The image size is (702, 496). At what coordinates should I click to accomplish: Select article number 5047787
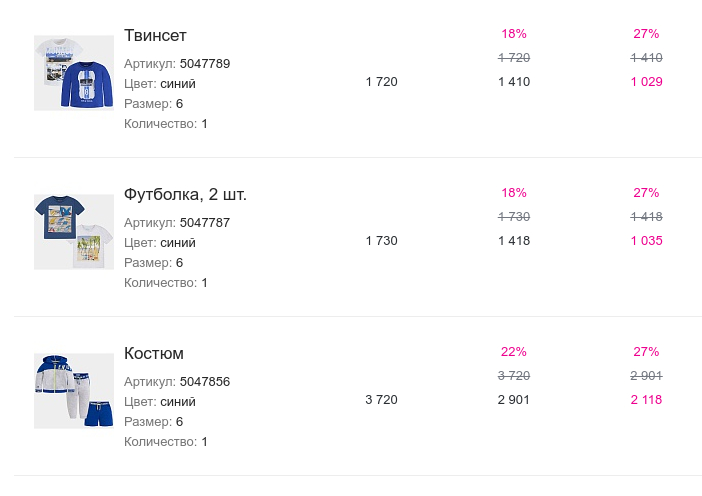[x=205, y=223]
